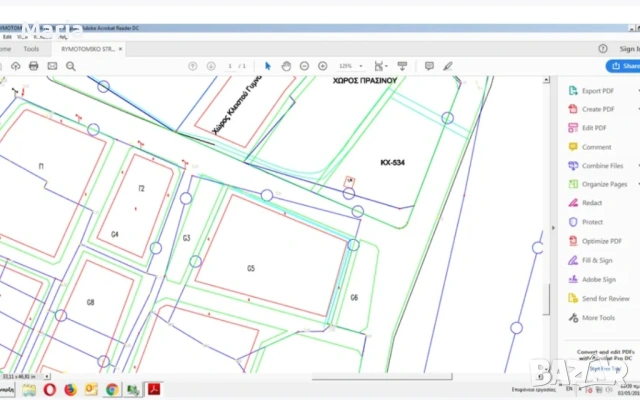Screen dimensions: 640x400
Task: Activate the Hand pan tool
Action: [286, 66]
